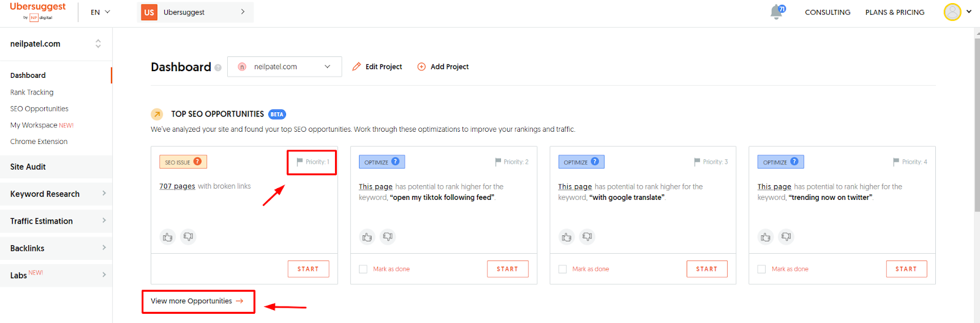980x323 pixels.
Task: Mark google translate opportunity as done
Action: pyautogui.click(x=562, y=269)
